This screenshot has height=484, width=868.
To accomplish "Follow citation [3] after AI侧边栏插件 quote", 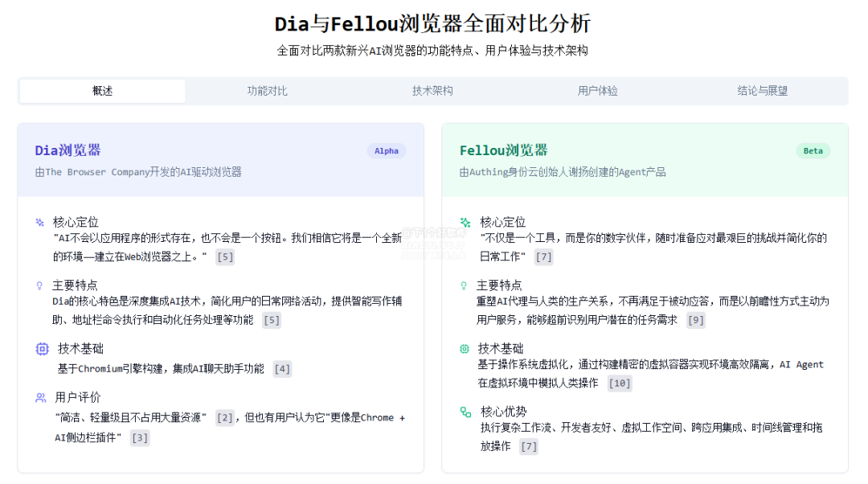I will [139, 438].
